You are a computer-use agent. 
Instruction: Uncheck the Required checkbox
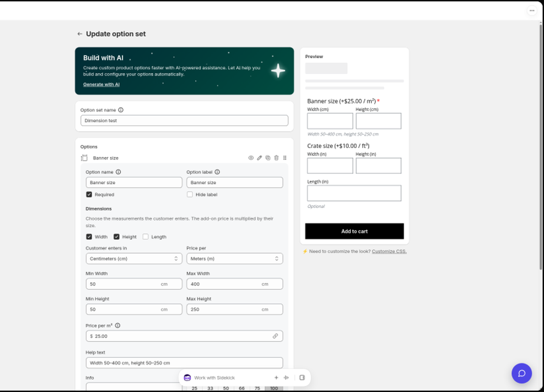coord(89,194)
